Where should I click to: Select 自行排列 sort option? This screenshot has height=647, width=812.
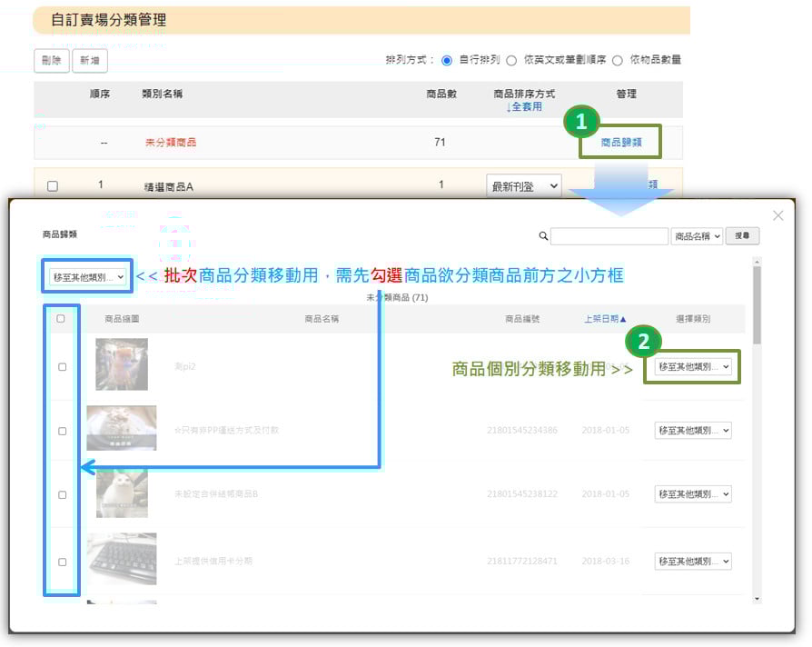coord(447,61)
